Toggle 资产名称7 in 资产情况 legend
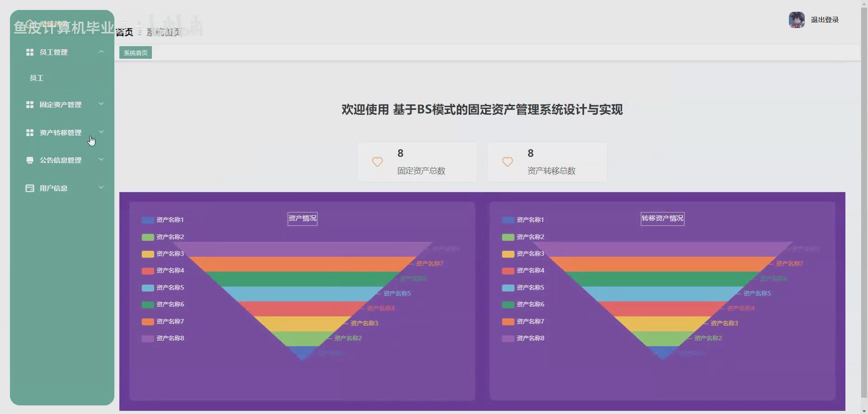 [x=163, y=322]
